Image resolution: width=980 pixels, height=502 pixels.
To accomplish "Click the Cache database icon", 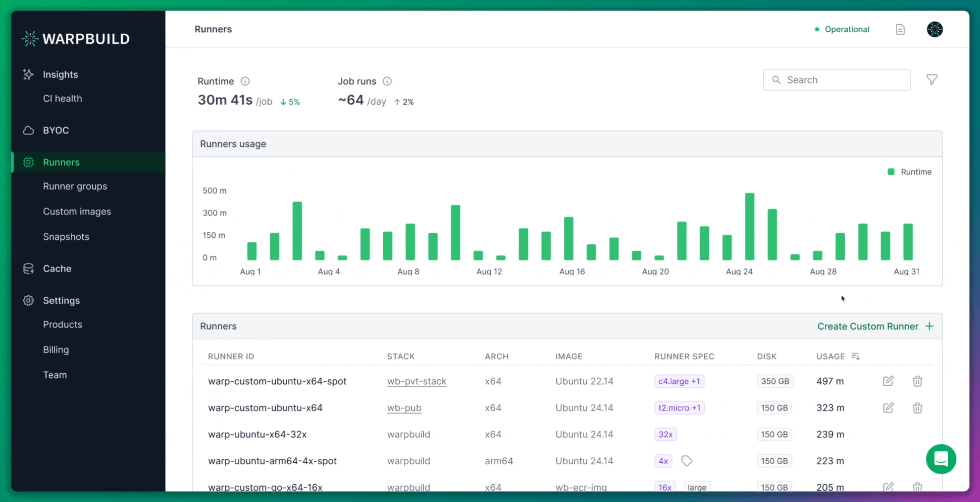I will click(x=28, y=269).
